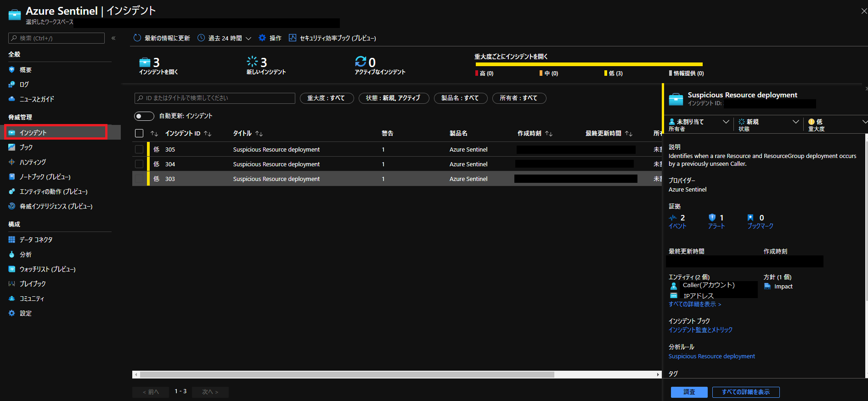Open the 過去 24 時間 time range dropdown
The image size is (868, 401).
(225, 38)
